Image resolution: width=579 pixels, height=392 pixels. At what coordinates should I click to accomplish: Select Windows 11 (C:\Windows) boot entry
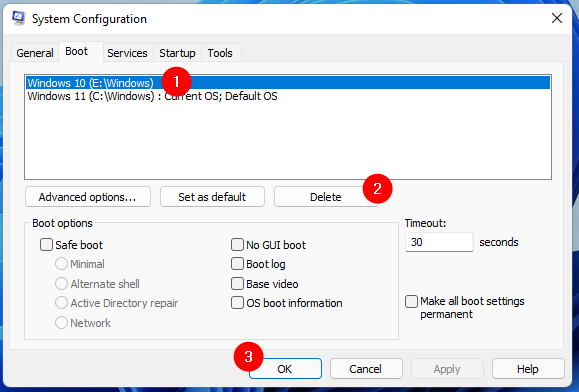point(288,96)
